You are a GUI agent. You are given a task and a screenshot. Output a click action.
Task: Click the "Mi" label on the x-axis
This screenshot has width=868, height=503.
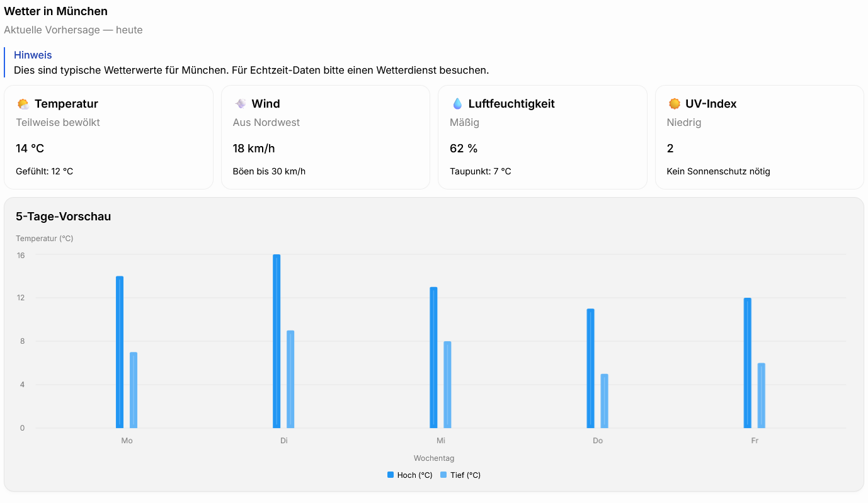(441, 441)
